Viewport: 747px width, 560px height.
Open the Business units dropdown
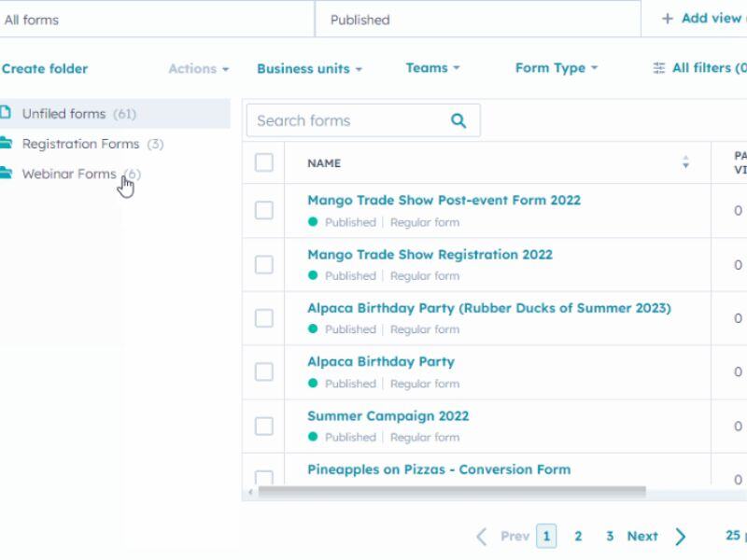(310, 68)
